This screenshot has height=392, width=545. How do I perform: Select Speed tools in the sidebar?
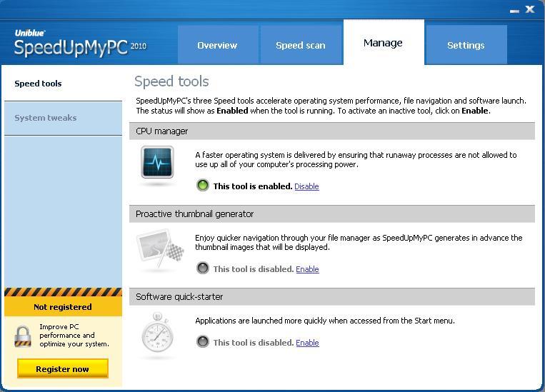(x=63, y=84)
